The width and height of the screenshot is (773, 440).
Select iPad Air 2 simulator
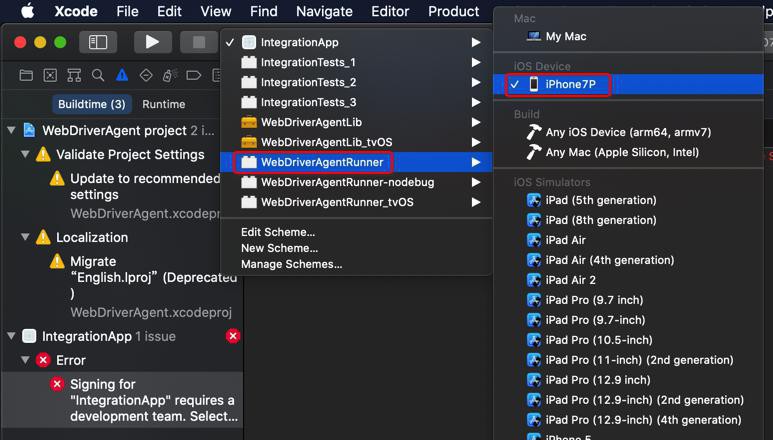tap(629, 280)
